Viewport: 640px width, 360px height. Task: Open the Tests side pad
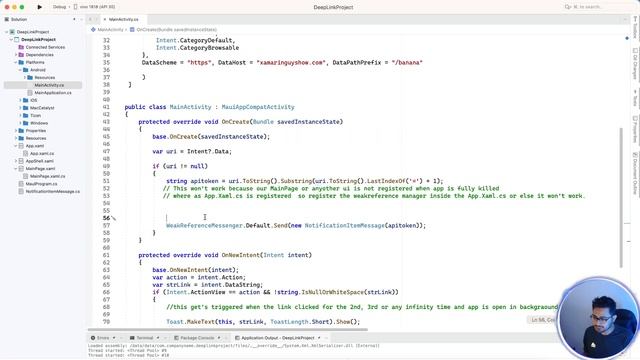pyautogui.click(x=635, y=98)
